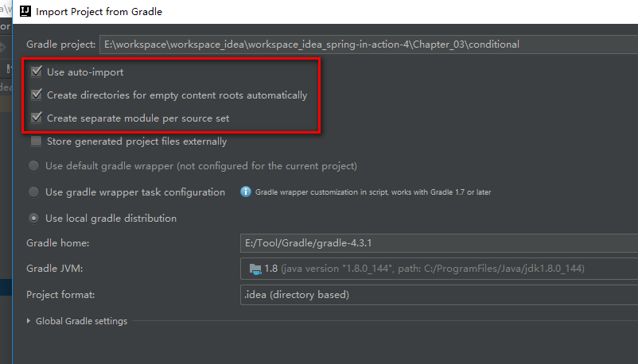Click the Gradle JVM label
Image resolution: width=638 pixels, height=364 pixels.
coord(55,269)
